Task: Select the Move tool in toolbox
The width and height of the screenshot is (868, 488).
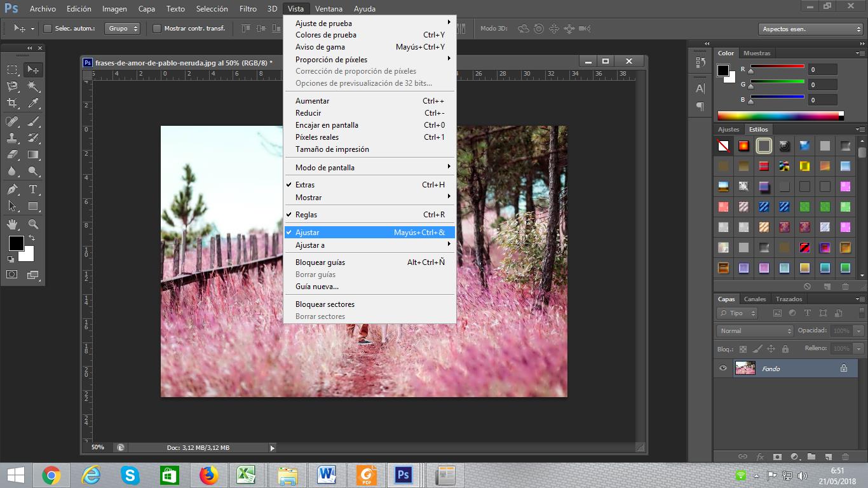Action: pos(32,69)
